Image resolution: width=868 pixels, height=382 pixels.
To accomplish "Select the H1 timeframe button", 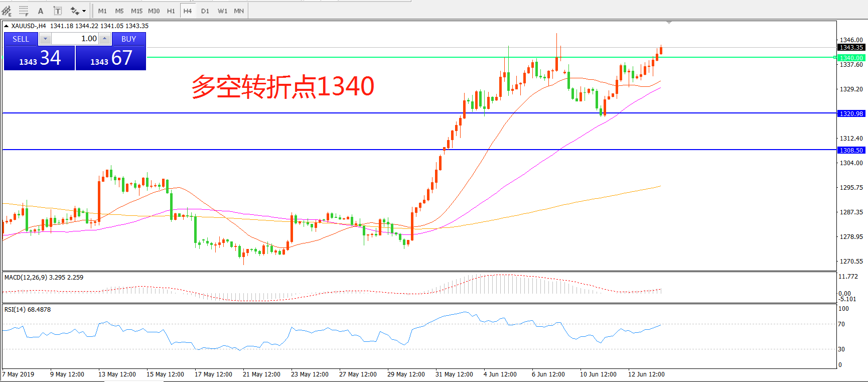I will pos(171,11).
